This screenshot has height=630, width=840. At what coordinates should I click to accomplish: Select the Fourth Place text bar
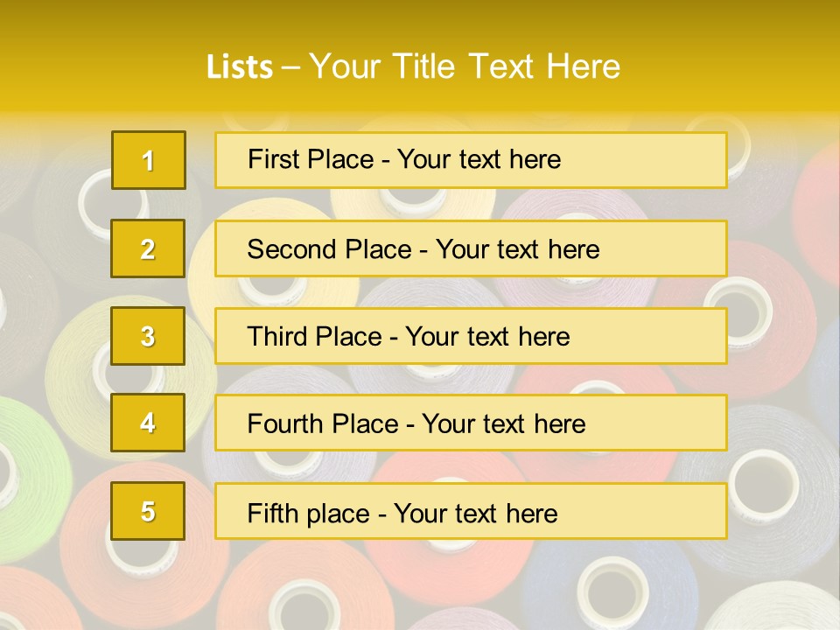pos(471,423)
